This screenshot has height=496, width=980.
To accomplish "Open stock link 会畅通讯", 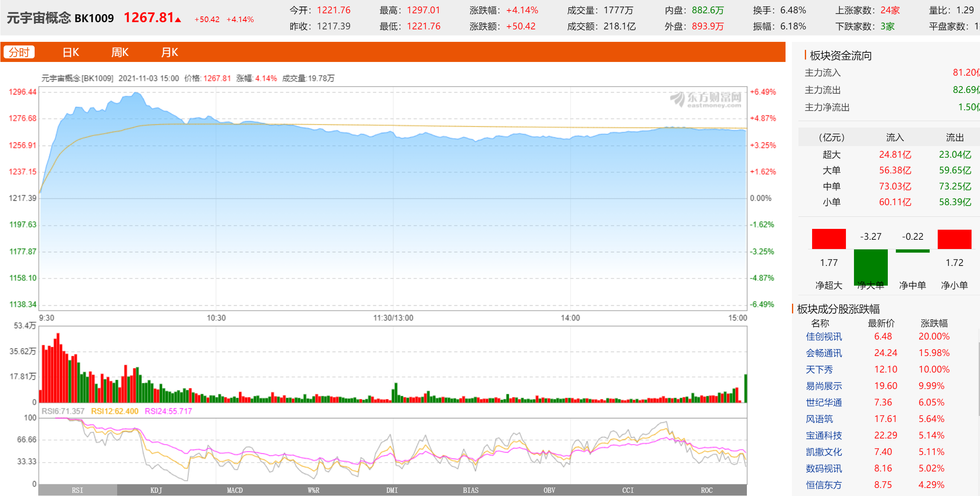I will click(x=823, y=353).
